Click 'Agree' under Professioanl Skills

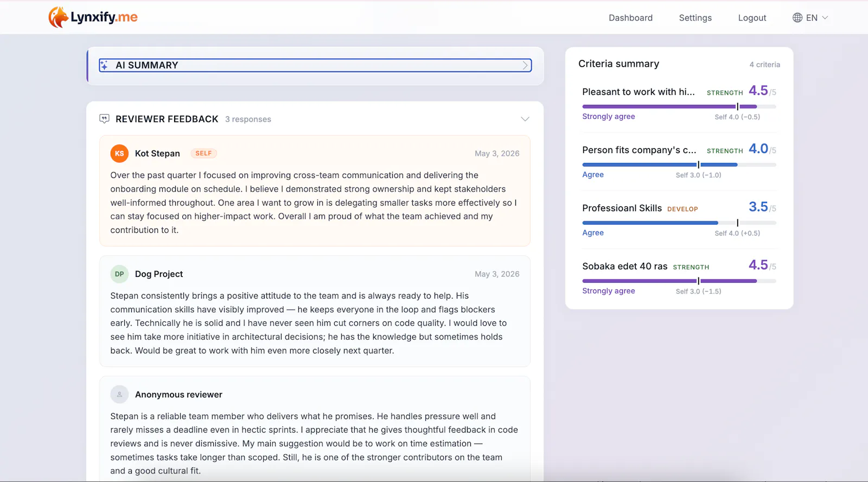(592, 233)
